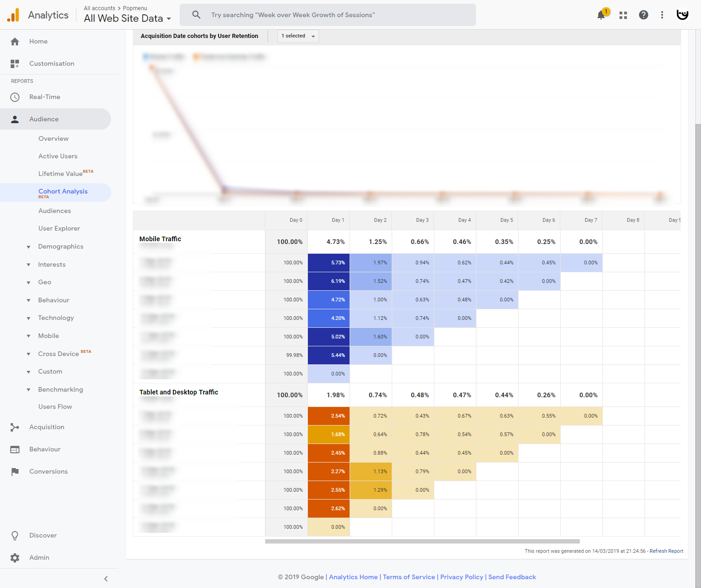The image size is (701, 588).
Task: Open the three-dot more options menu
Action: point(662,15)
